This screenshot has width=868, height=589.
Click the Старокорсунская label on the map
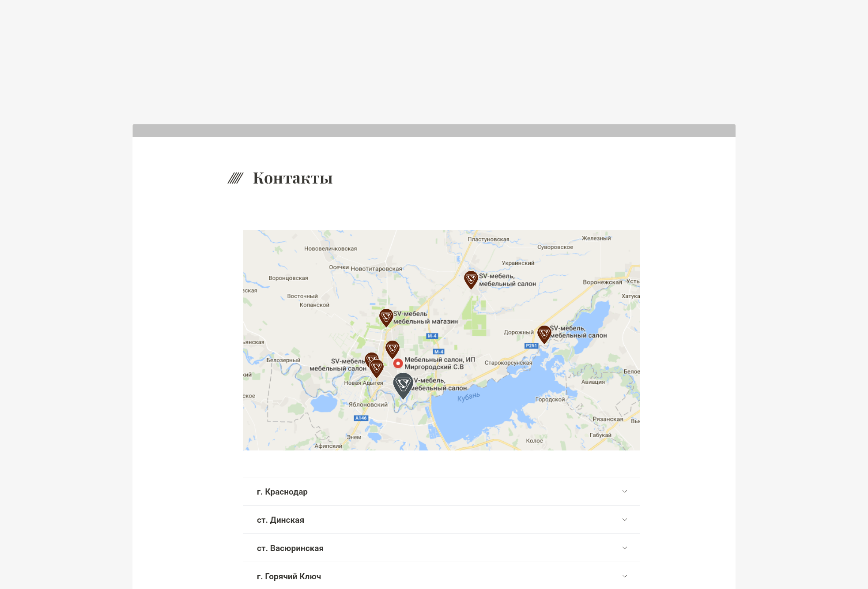pos(508,363)
